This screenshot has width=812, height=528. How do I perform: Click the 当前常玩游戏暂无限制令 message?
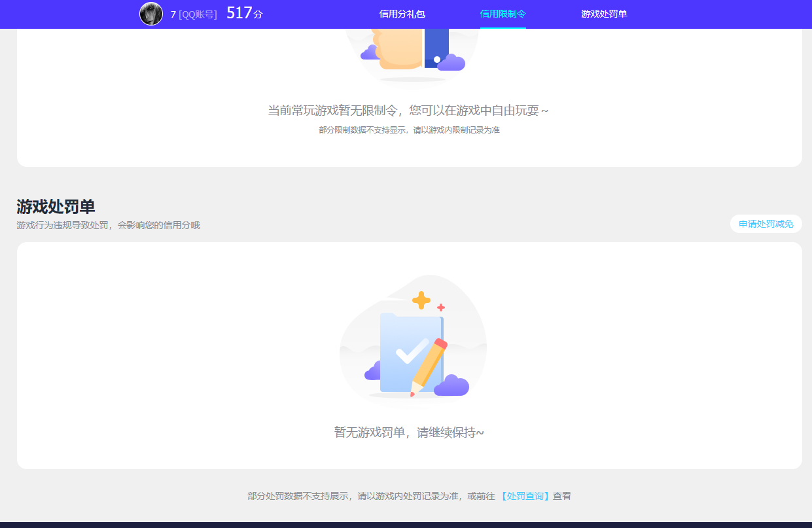tap(408, 111)
